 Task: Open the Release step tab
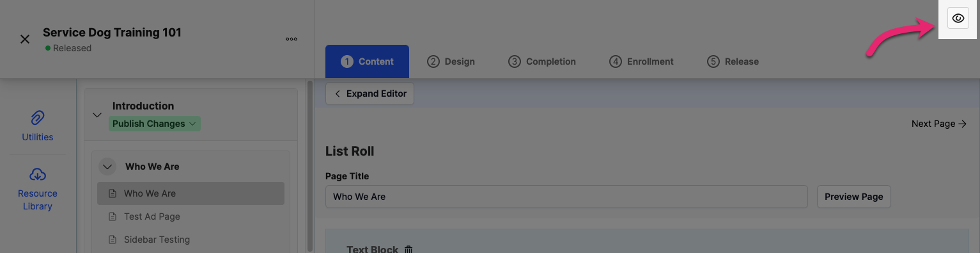733,61
